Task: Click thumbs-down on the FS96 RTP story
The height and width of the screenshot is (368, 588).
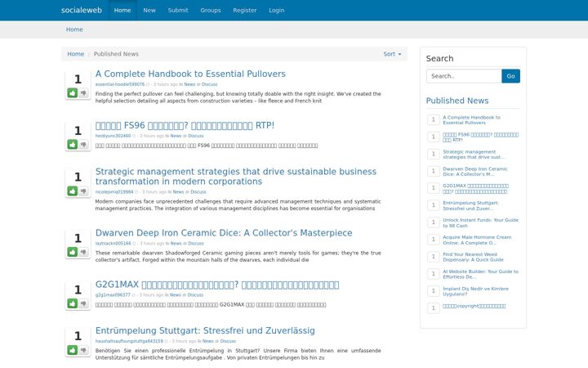Action: [83, 144]
